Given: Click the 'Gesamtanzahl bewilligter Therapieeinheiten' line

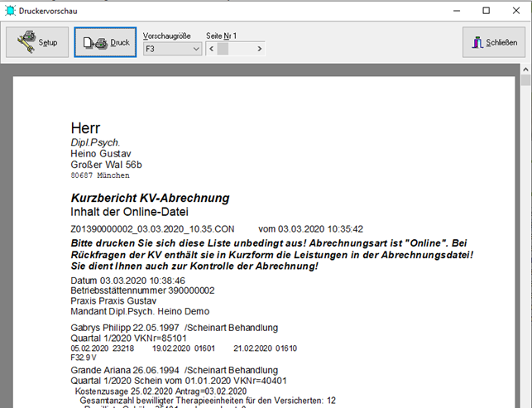Looking at the screenshot, I should coord(208,401).
